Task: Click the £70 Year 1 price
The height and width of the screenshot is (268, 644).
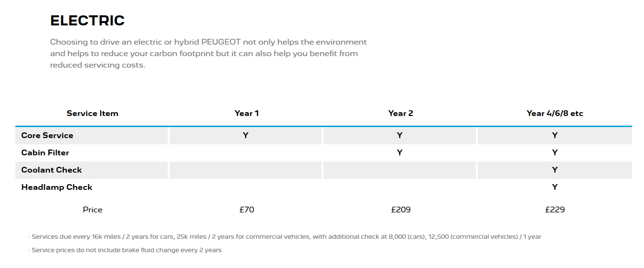Action: [246, 210]
